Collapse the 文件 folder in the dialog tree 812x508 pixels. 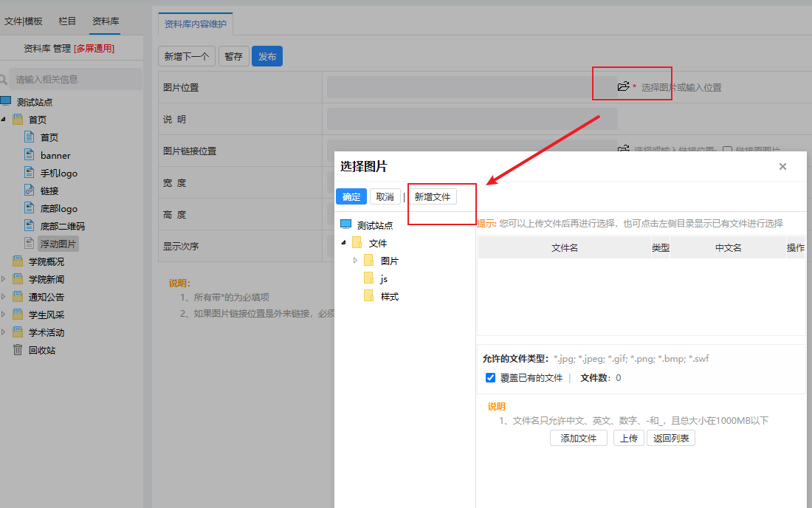tap(343, 242)
